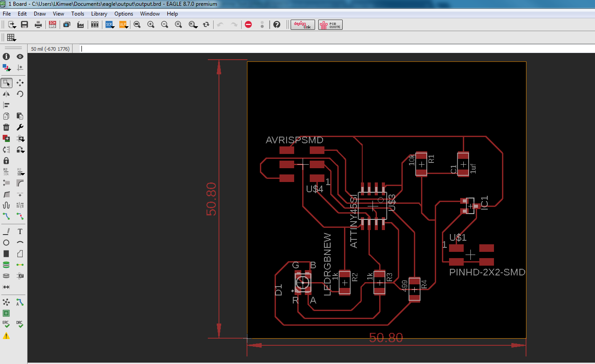595x364 pixels.
Task: Select the Move tool
Action: click(20, 83)
